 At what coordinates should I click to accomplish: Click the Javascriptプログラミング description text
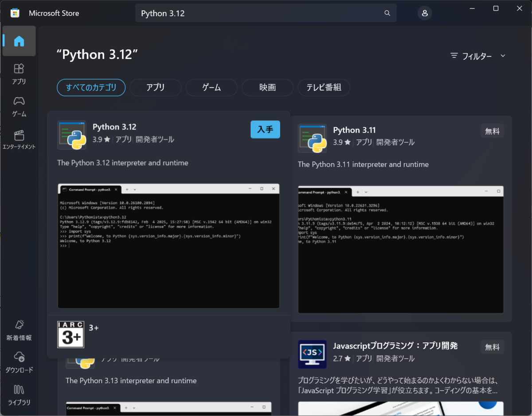pos(398,386)
